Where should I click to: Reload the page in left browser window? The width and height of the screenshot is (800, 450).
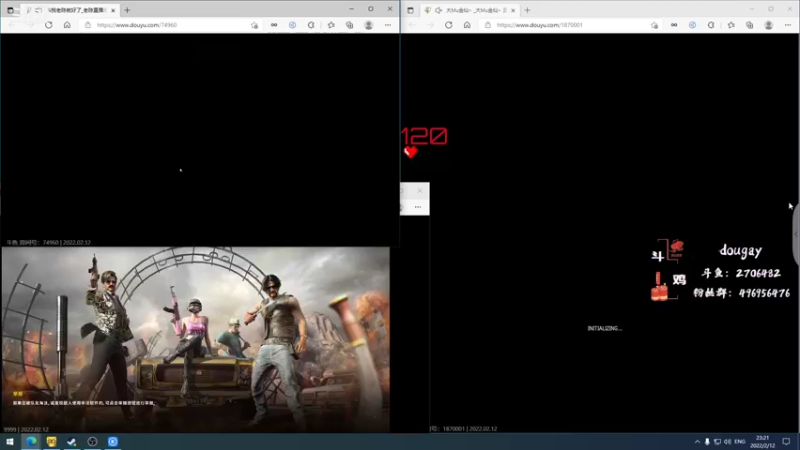coord(48,24)
